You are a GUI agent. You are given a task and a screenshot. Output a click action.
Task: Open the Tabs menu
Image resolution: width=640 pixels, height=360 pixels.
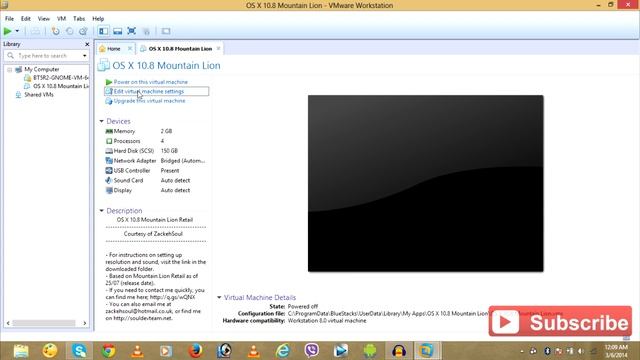[79, 19]
